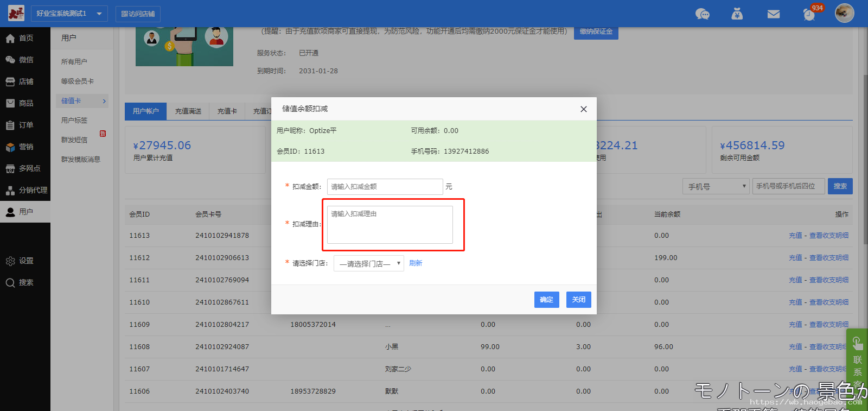Click the site logo in top-left
Screen dimensions: 868x411
[x=16, y=13]
